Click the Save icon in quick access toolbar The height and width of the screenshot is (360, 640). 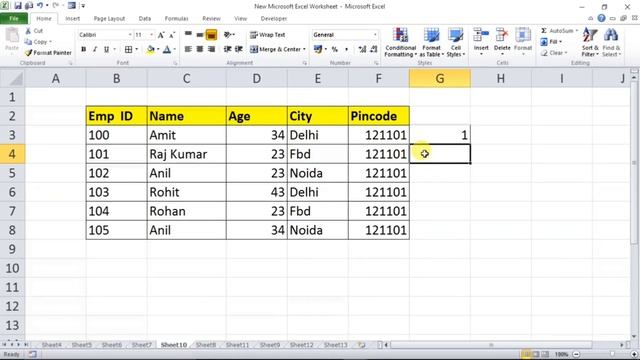tap(18, 6)
